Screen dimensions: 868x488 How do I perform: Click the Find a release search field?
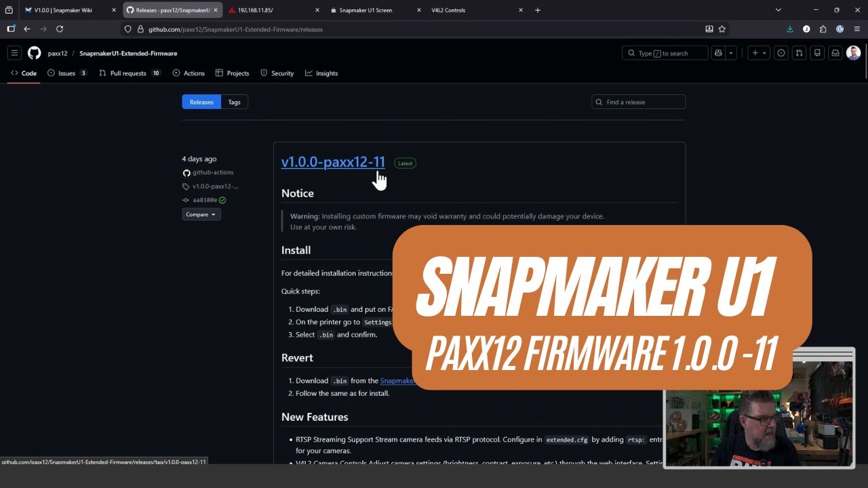638,102
